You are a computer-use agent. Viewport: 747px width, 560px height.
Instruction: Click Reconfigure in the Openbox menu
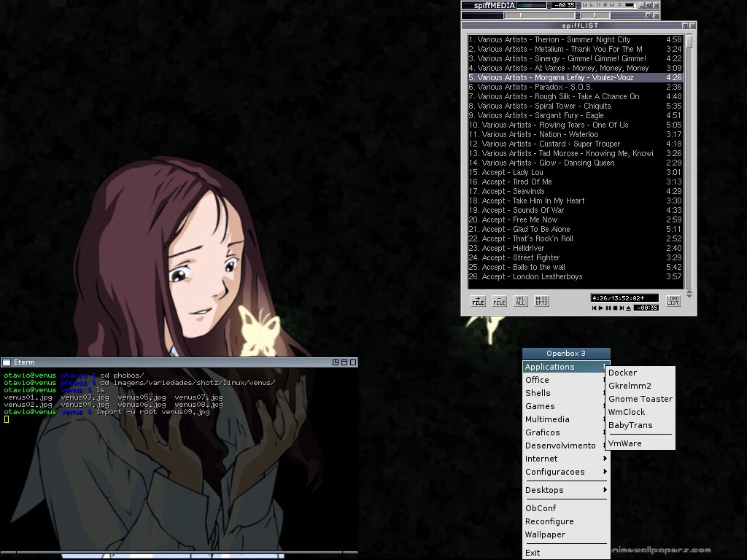point(566,521)
